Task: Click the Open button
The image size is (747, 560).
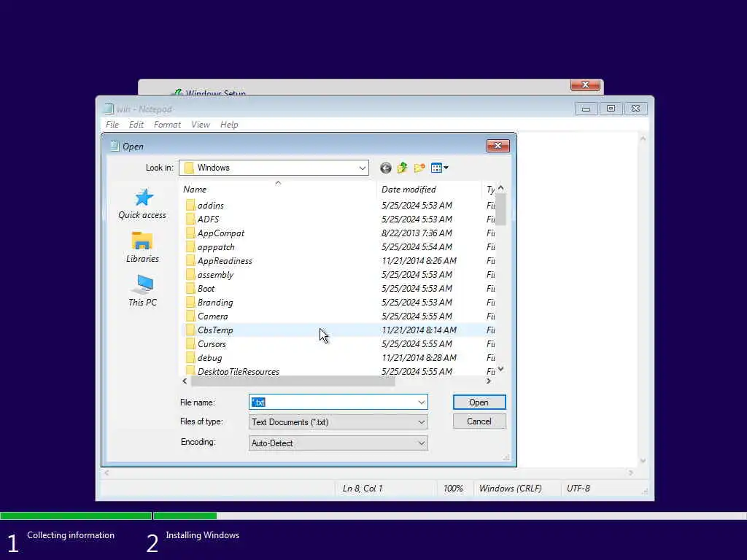Action: [x=479, y=402]
